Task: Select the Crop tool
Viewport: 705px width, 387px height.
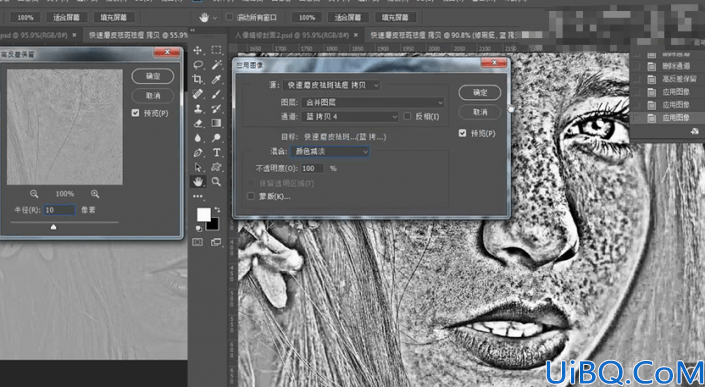Action: click(x=198, y=80)
